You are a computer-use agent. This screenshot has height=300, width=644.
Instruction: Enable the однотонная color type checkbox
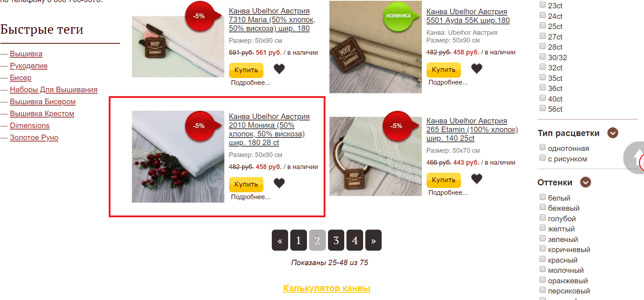543,147
